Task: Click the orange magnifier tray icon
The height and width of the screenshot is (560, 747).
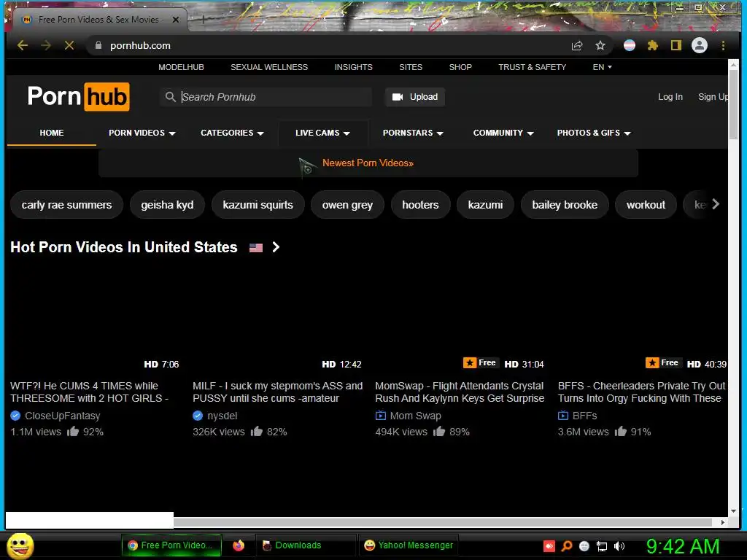Action: click(567, 546)
